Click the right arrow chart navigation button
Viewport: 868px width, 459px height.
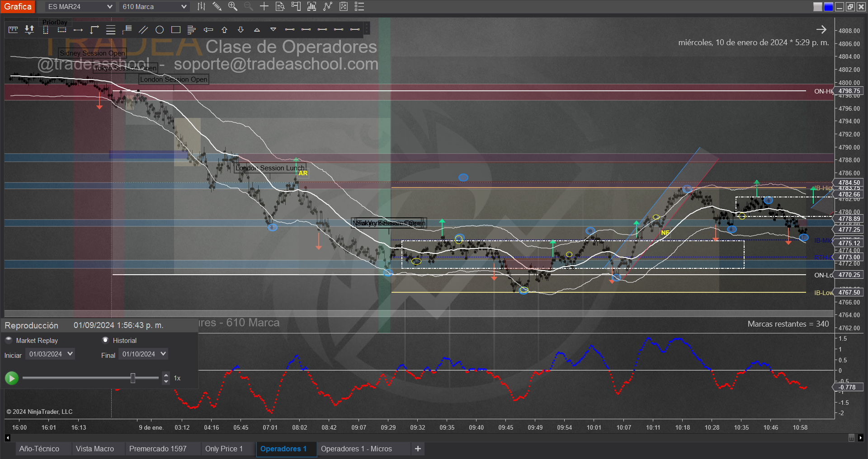(821, 30)
